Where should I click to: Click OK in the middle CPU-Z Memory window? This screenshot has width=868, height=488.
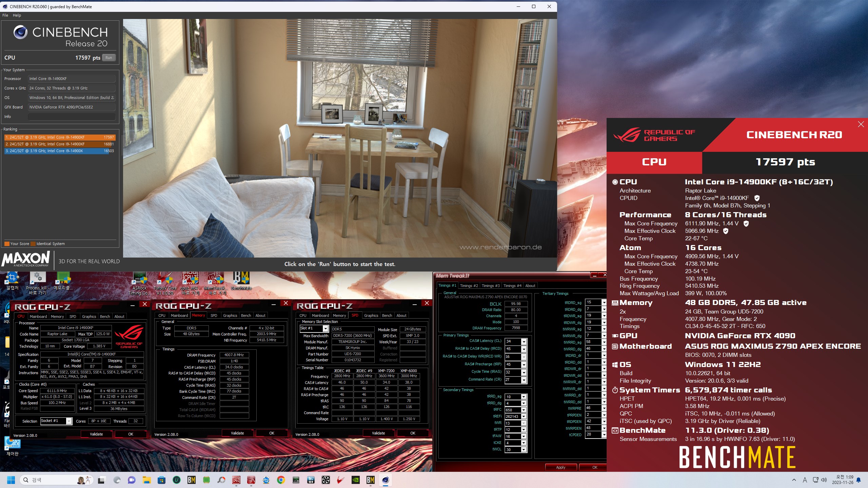pos(272,433)
